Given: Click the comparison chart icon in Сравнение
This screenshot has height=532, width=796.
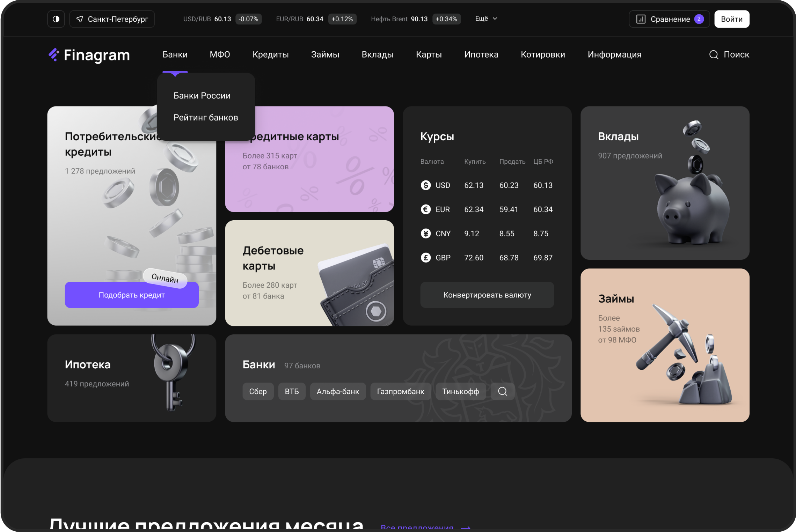Looking at the screenshot, I should pyautogui.click(x=641, y=19).
